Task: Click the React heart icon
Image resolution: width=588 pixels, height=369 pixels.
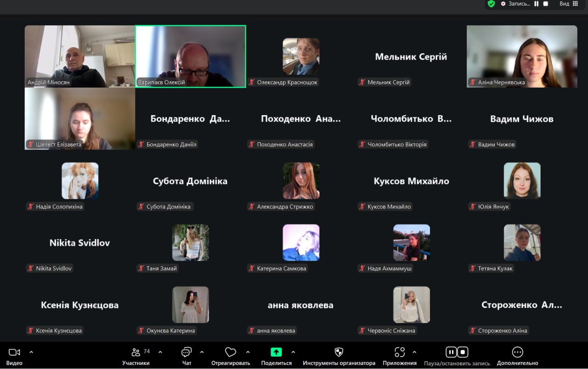Action: coord(230,352)
